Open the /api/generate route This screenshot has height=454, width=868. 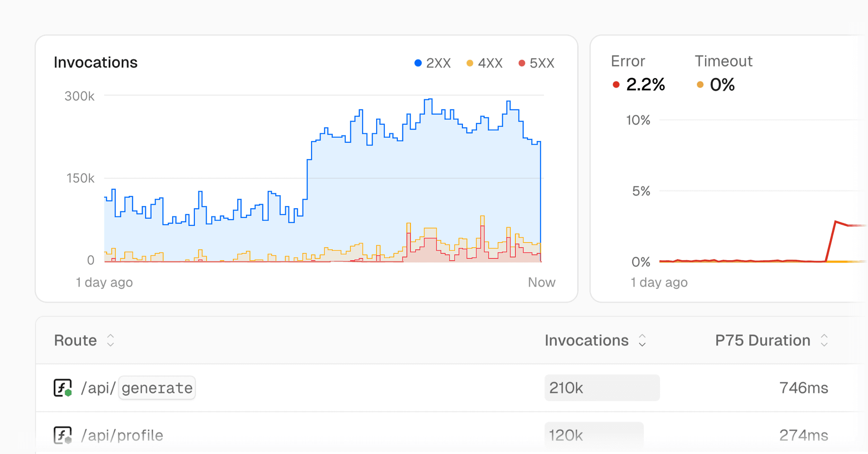(137, 388)
